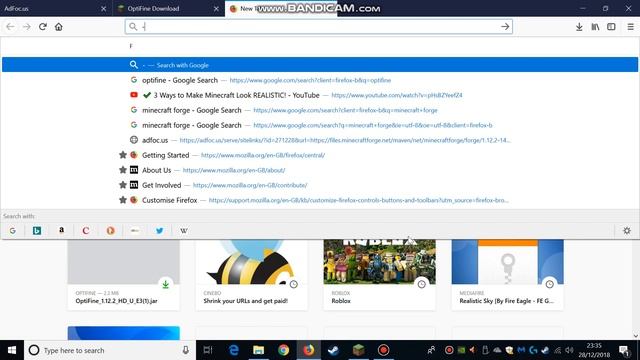Click the Go arrow in the address bar
Image resolution: width=640 pixels, height=360 pixels.
coord(505,27)
